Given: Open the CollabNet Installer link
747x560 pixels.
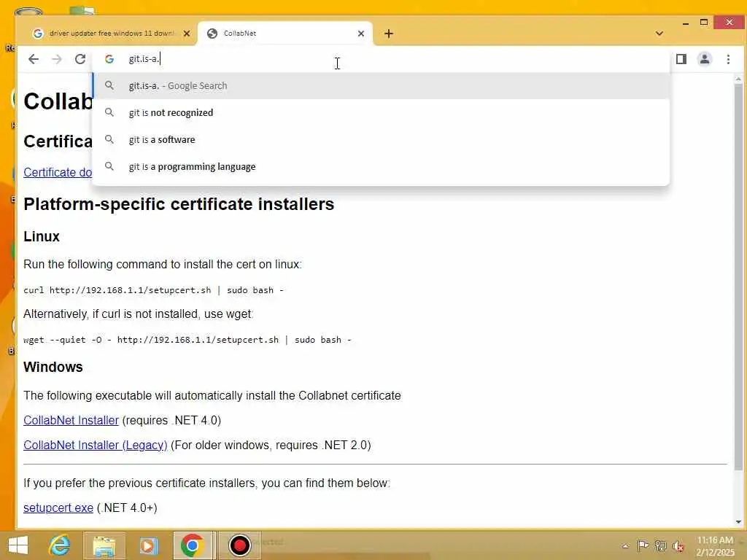Looking at the screenshot, I should (x=71, y=421).
